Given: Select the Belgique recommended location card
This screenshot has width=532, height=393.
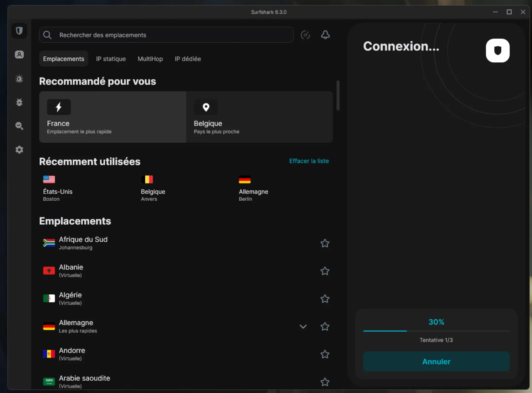Looking at the screenshot, I should (259, 117).
